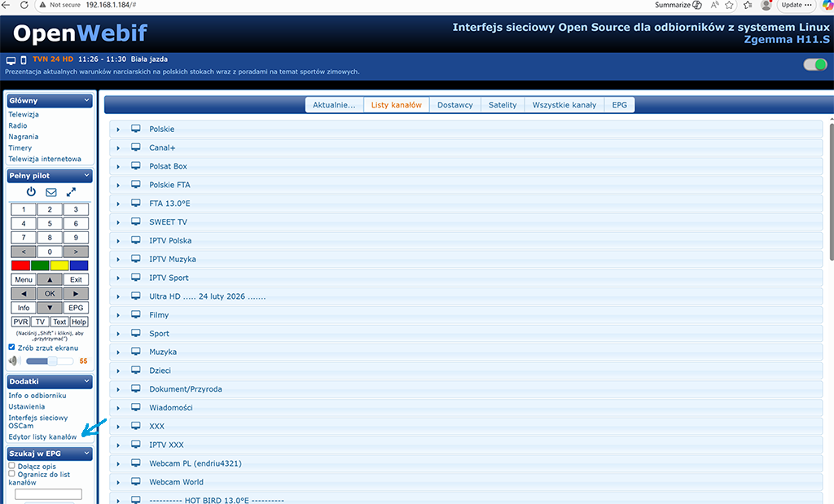834x504 pixels.
Task: Expand the IPTV Sport bouquet
Action: [118, 278]
